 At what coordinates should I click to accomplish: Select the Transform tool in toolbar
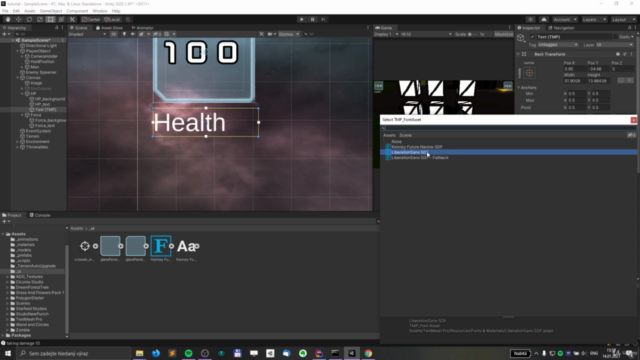pyautogui.click(x=61, y=19)
